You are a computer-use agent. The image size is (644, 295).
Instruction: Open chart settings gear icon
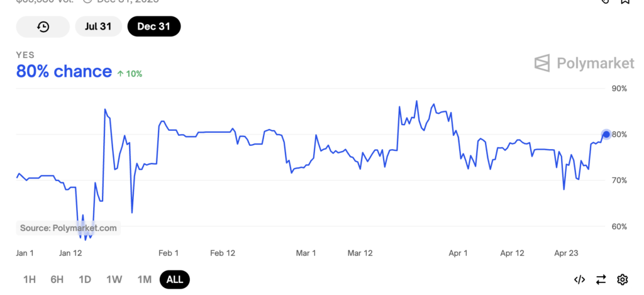coord(623,279)
